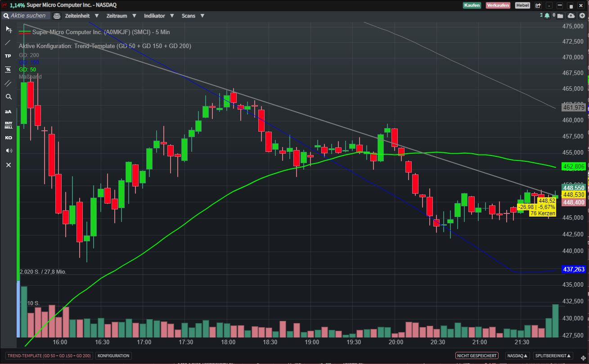This screenshot has width=589, height=364.
Task: Expand the Zeiteinheit dropdown
Action: pyautogui.click(x=81, y=16)
